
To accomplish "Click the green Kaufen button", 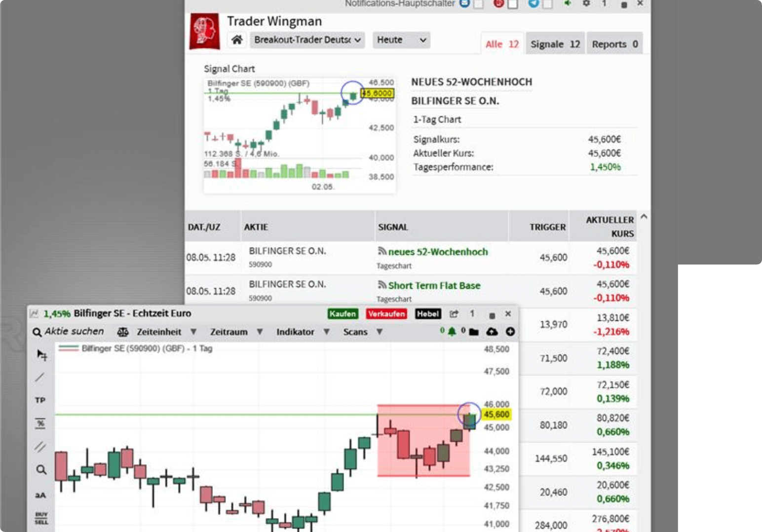I will [343, 314].
